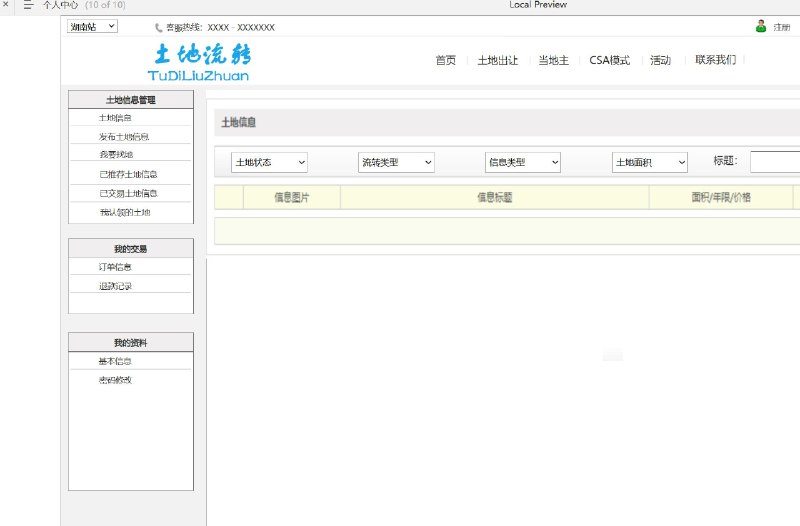Open the 当地主 nav item

pyautogui.click(x=554, y=60)
